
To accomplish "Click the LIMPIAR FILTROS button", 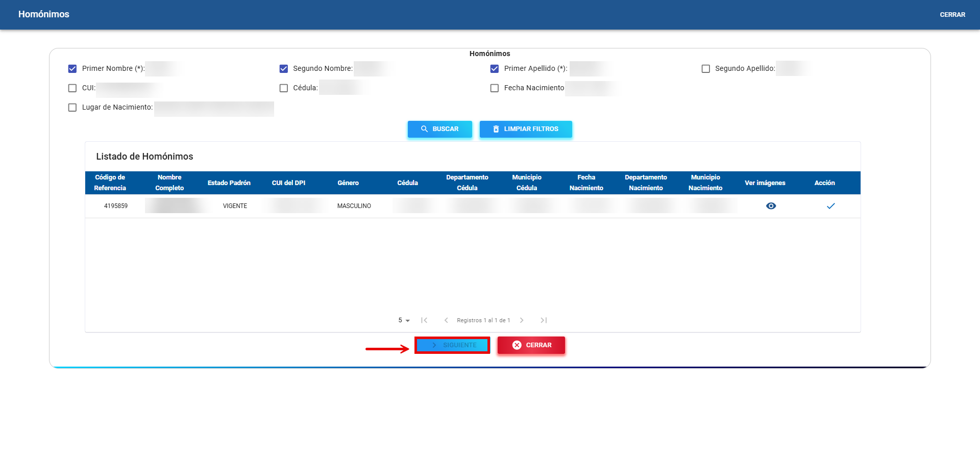I will [525, 129].
